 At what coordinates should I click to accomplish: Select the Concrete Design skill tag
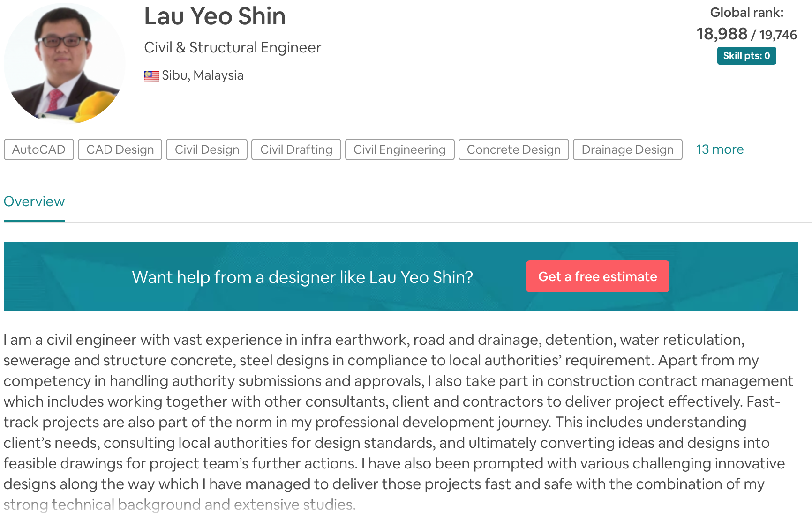pos(513,149)
